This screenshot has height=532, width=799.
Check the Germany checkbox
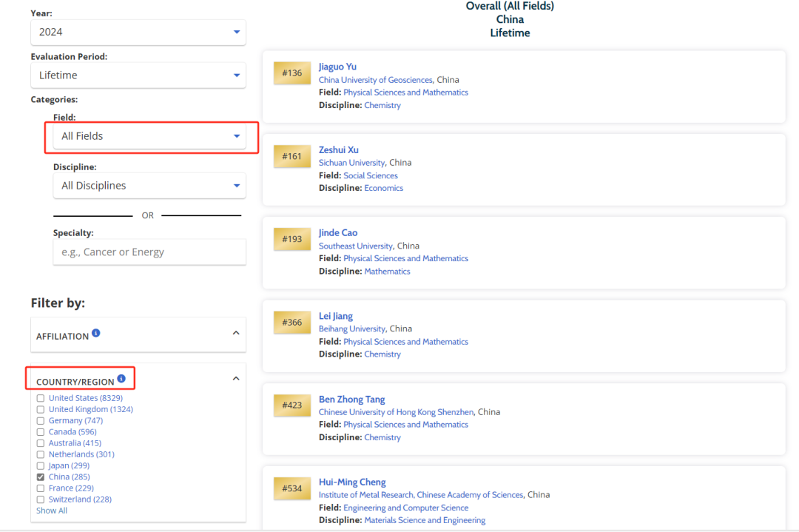click(x=40, y=421)
